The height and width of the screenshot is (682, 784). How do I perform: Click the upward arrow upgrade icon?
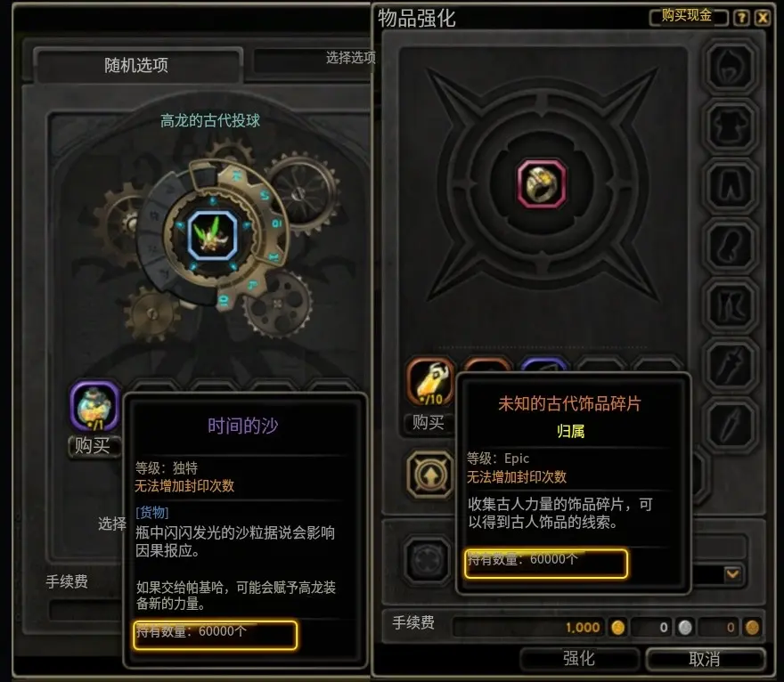tap(430, 475)
